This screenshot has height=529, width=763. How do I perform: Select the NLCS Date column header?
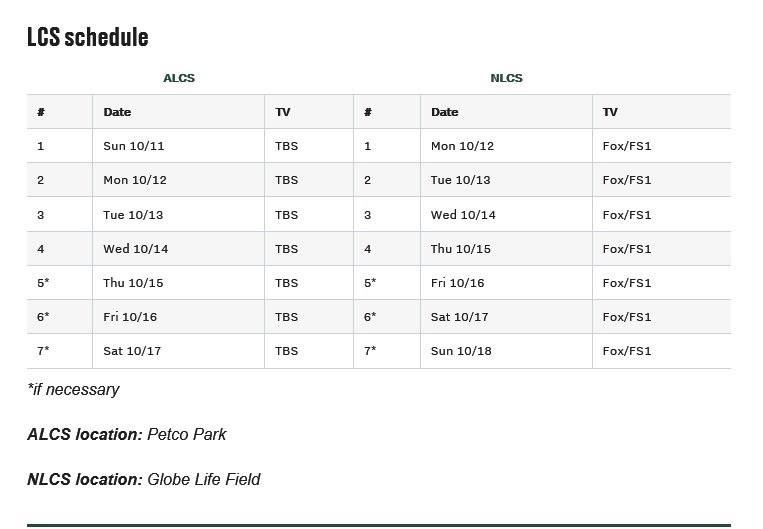[x=444, y=112]
